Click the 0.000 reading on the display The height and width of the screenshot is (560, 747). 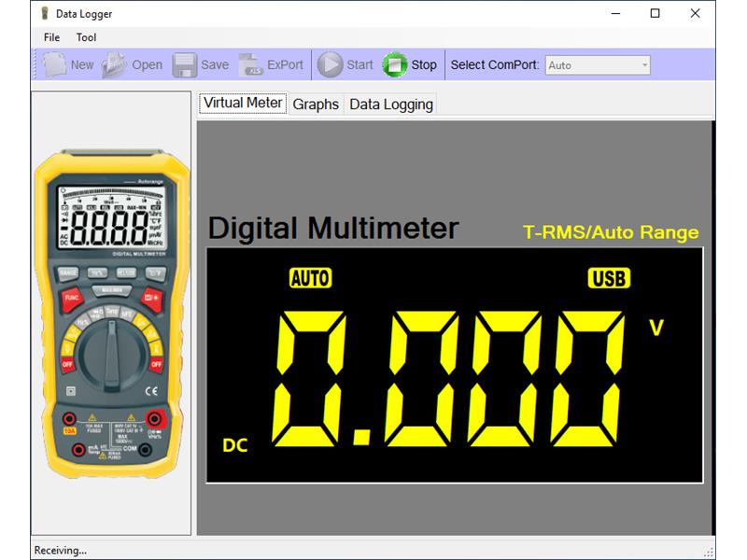pos(448,379)
